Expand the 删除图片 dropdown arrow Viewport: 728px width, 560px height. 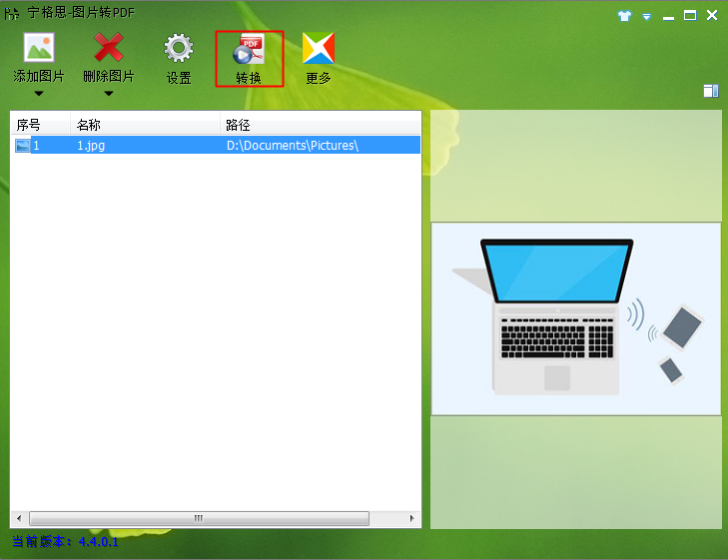click(x=109, y=94)
